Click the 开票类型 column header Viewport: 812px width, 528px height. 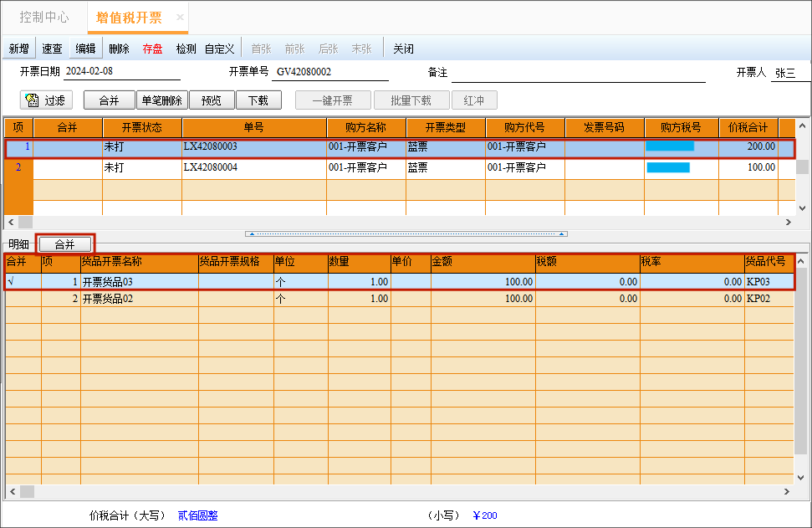click(x=446, y=127)
